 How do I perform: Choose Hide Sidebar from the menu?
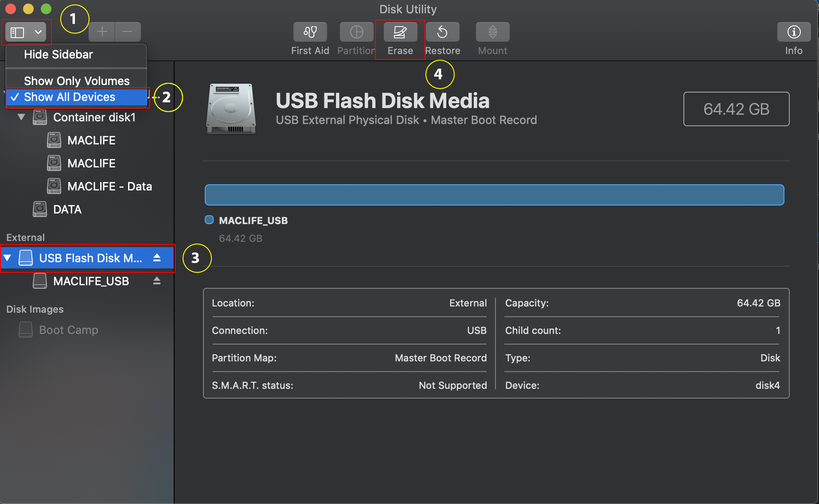coord(58,54)
